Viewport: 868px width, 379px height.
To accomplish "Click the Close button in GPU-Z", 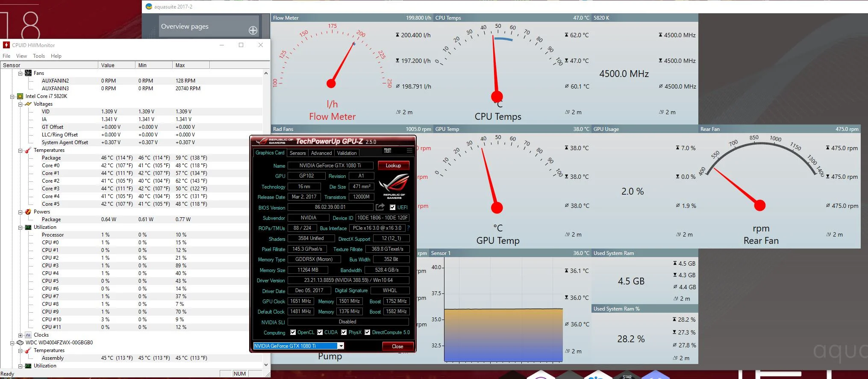I will pyautogui.click(x=397, y=346).
